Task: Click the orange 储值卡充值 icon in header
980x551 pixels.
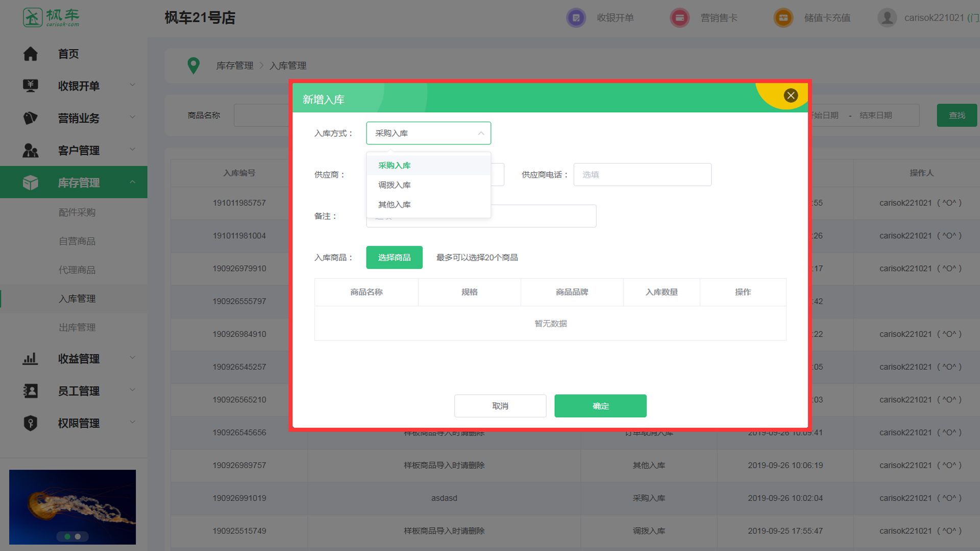Action: click(x=783, y=18)
